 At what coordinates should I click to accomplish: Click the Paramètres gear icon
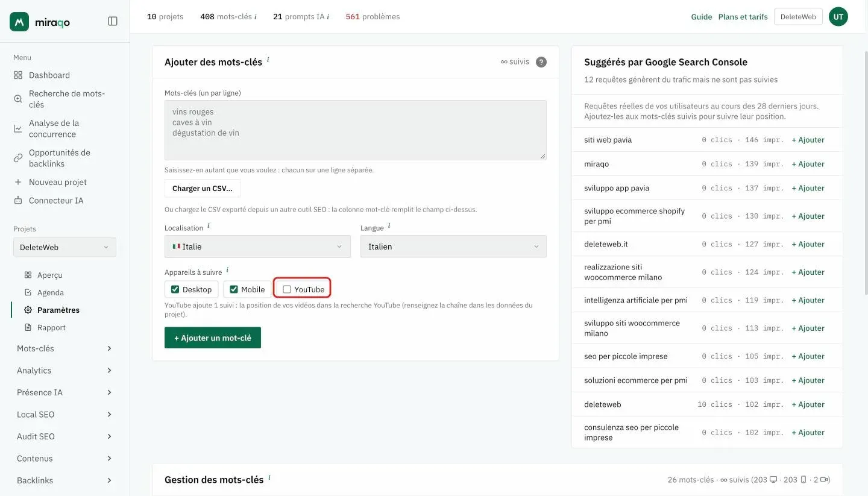[x=28, y=310]
